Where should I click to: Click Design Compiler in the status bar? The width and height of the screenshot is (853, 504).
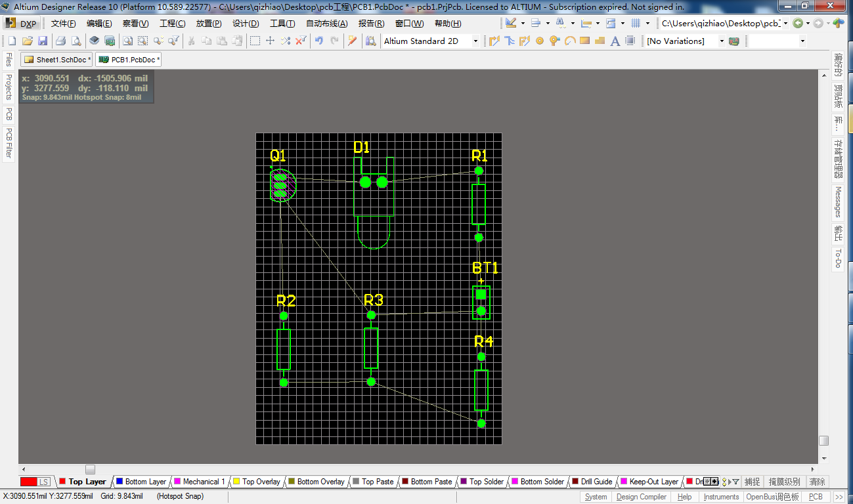tap(641, 496)
